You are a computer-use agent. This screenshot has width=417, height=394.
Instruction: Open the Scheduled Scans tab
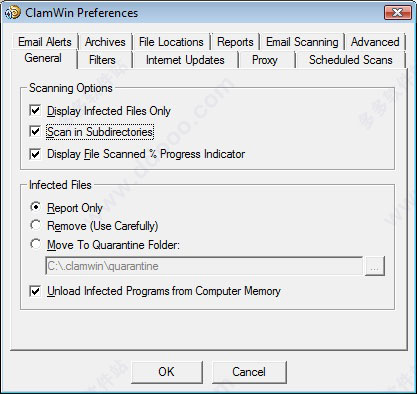pyautogui.click(x=351, y=60)
